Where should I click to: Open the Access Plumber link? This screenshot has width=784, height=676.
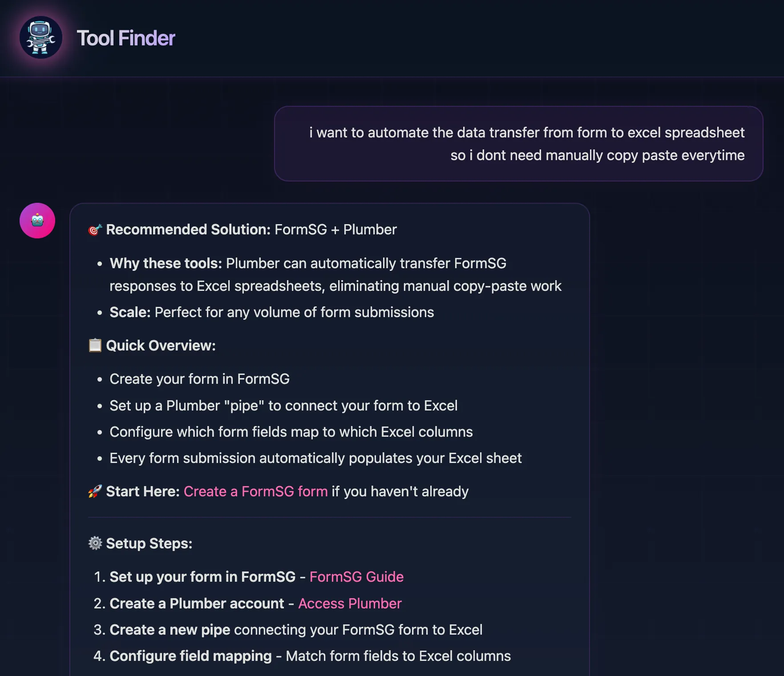click(350, 604)
